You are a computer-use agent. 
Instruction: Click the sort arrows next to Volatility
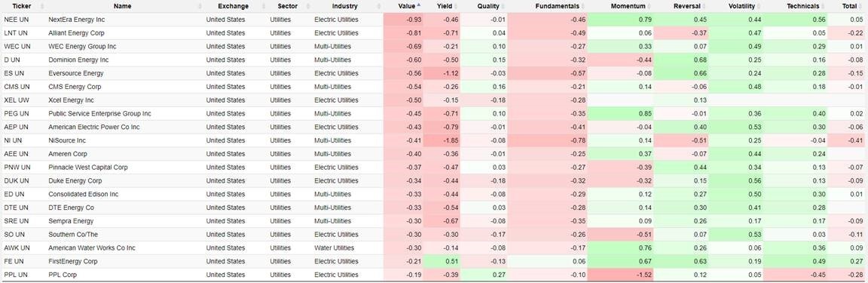click(x=759, y=7)
